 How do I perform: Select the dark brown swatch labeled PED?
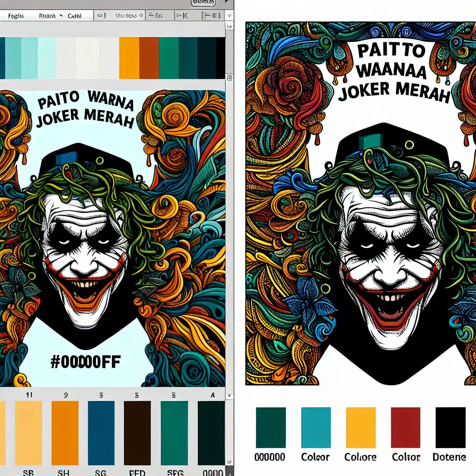(x=137, y=433)
